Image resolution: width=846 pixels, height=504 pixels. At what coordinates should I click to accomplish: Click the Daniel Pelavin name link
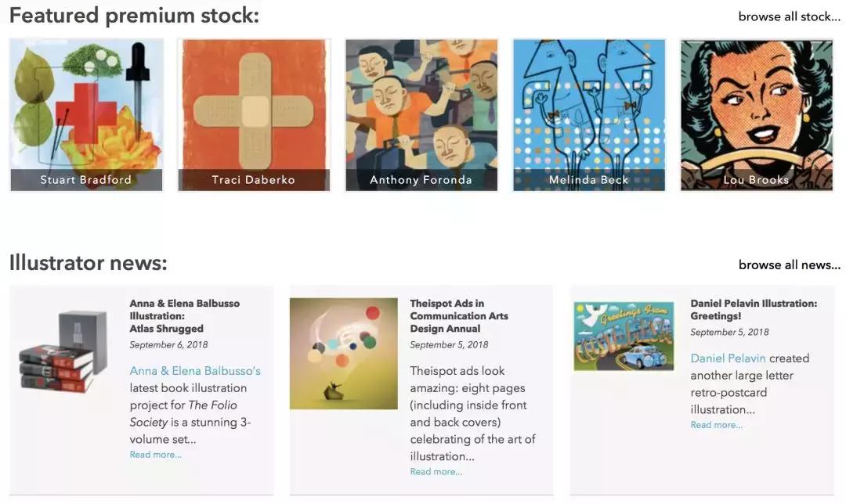tap(728, 358)
